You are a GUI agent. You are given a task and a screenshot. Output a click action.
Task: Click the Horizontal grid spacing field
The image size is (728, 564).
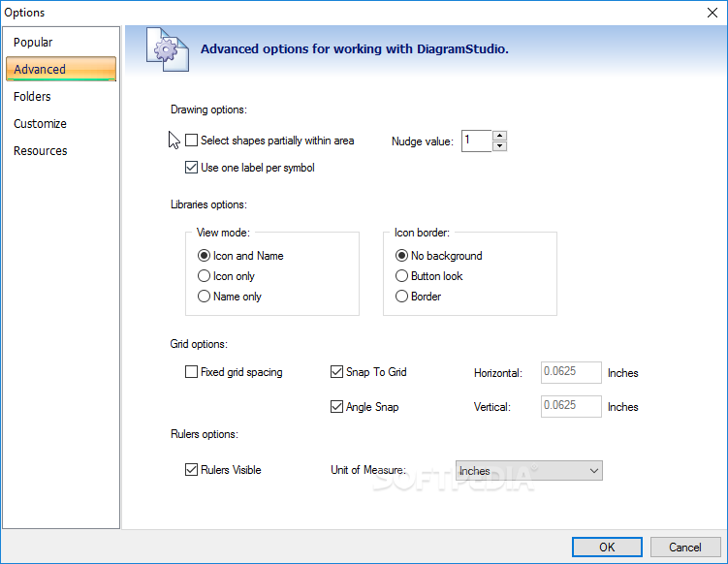coord(571,372)
